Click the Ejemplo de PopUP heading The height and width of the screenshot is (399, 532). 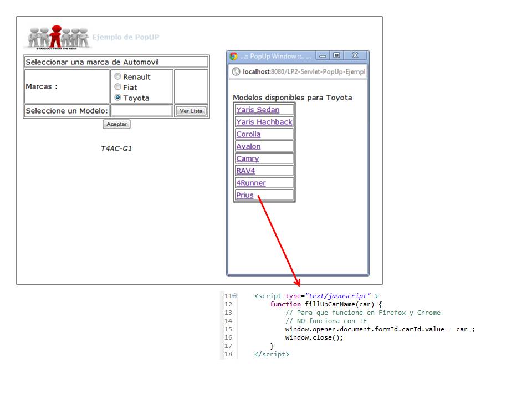(126, 37)
